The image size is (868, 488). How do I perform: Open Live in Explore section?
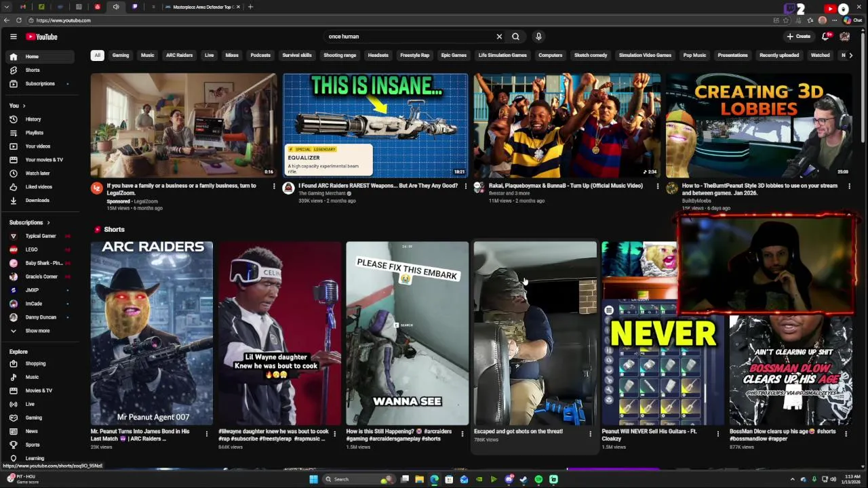click(41, 404)
